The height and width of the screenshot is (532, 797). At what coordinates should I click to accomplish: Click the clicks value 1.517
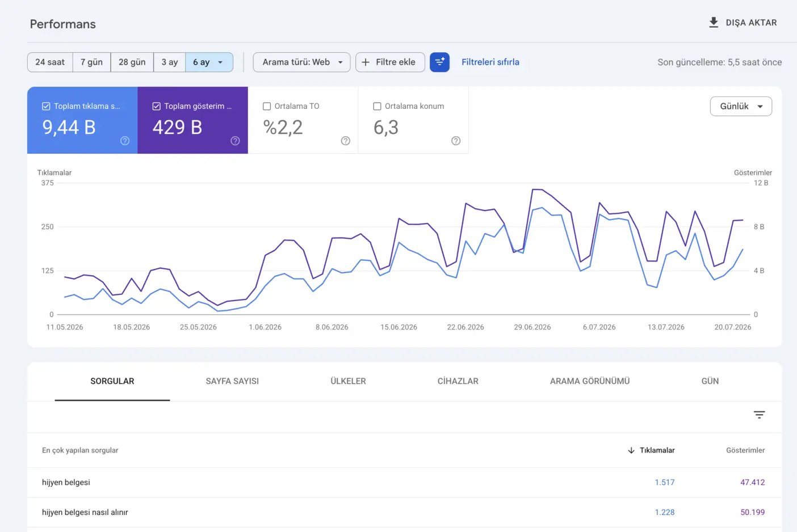(x=665, y=483)
